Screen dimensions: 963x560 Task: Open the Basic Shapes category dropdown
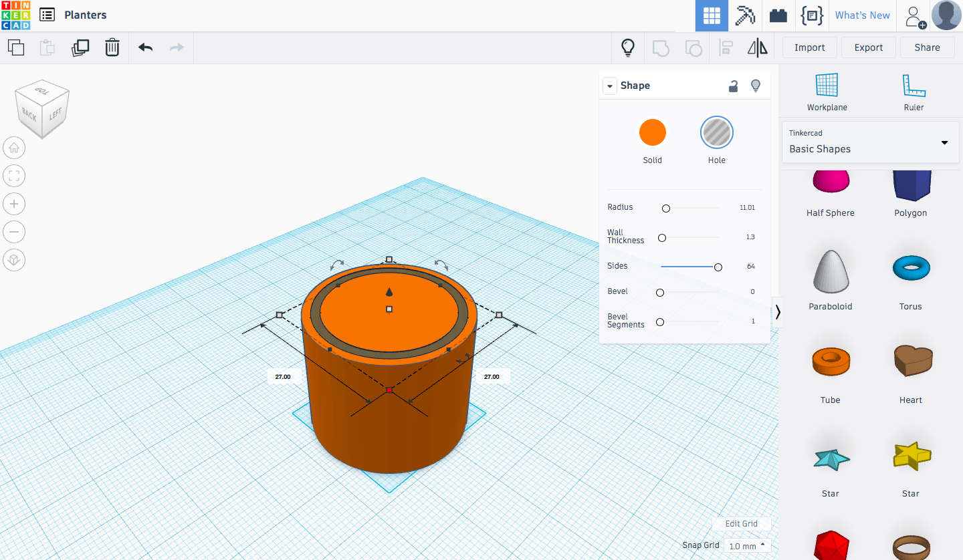point(870,142)
